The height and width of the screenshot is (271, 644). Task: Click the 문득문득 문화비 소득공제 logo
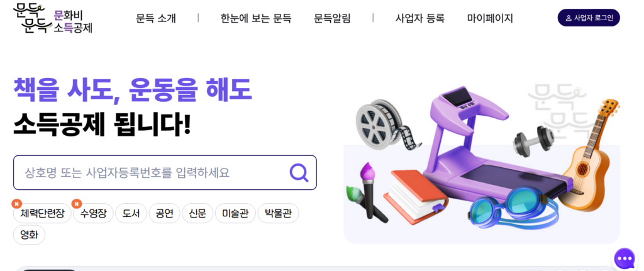(53, 19)
